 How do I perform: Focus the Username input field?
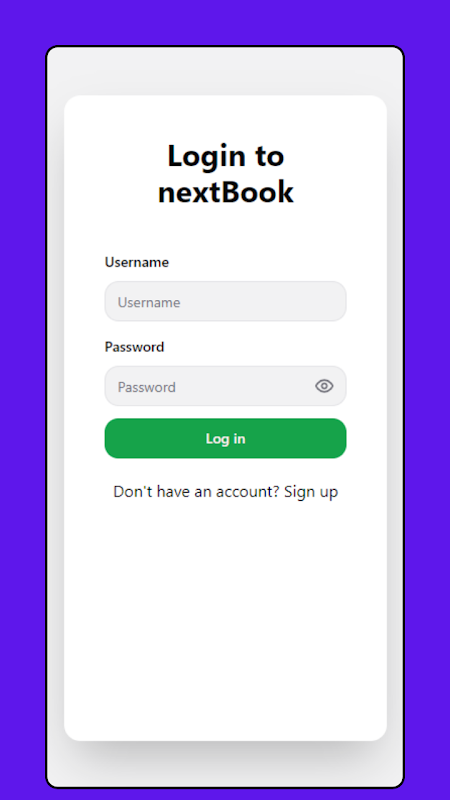226,302
